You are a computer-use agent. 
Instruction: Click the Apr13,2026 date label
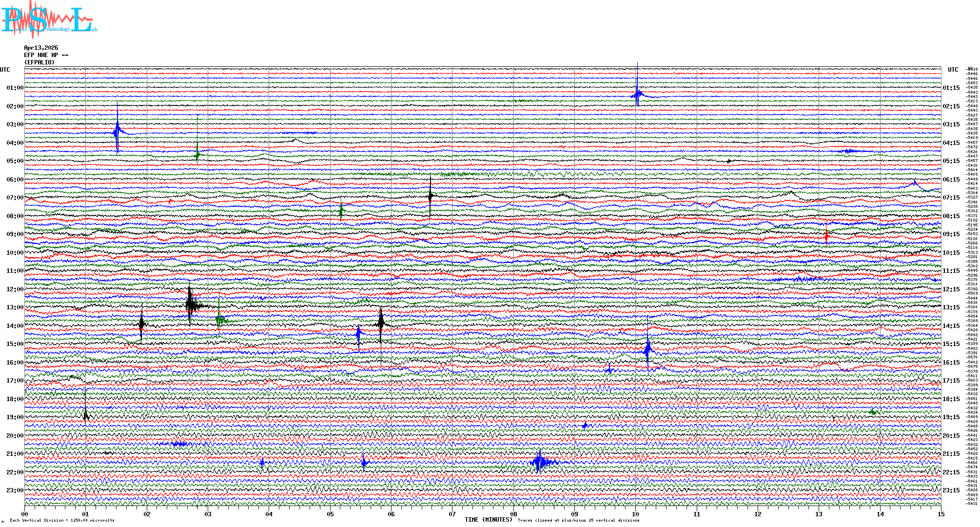(41, 48)
